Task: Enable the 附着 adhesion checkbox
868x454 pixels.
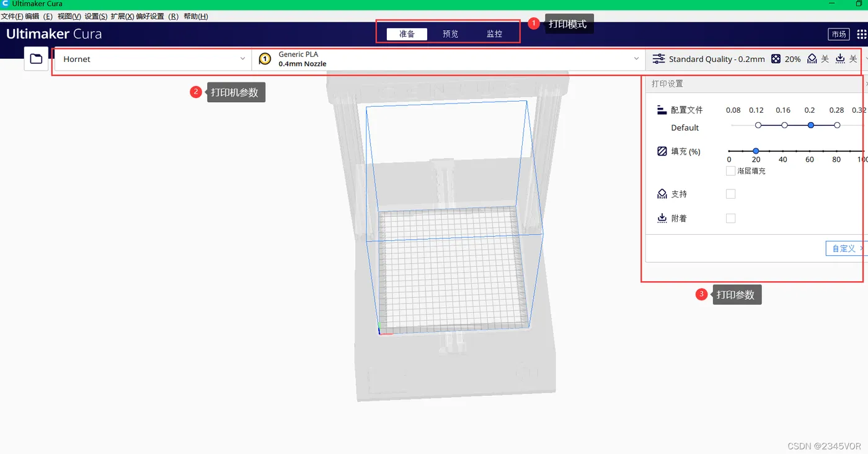Action: 730,218
